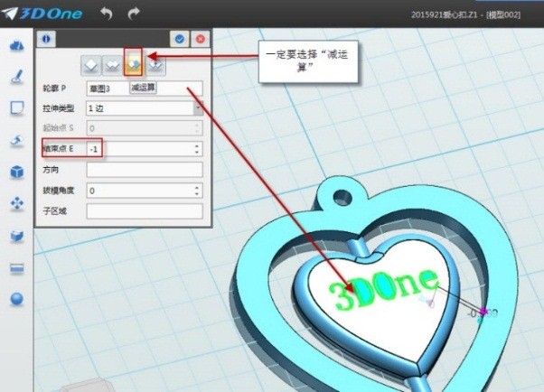
Task: Click the blue sphere icon in left sidebar
Action: [16, 299]
